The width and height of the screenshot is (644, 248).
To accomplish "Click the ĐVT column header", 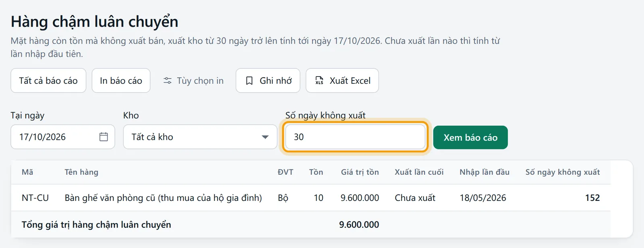I will [285, 172].
